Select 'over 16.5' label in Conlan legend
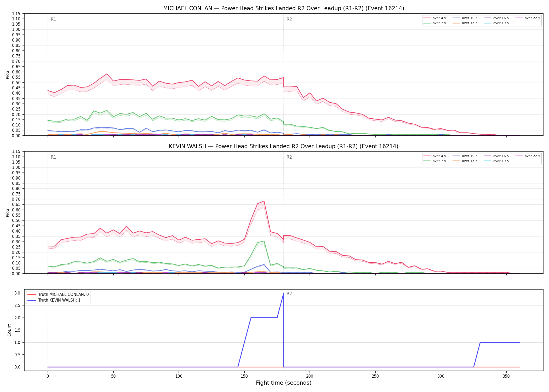The height and width of the screenshot is (392, 549). tap(501, 18)
